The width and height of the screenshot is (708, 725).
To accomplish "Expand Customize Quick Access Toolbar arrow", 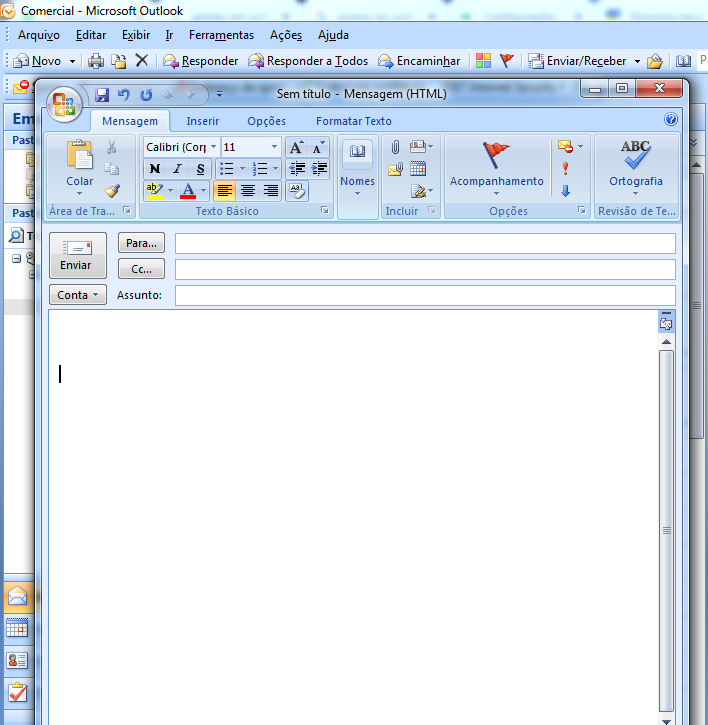I will tap(219, 95).
